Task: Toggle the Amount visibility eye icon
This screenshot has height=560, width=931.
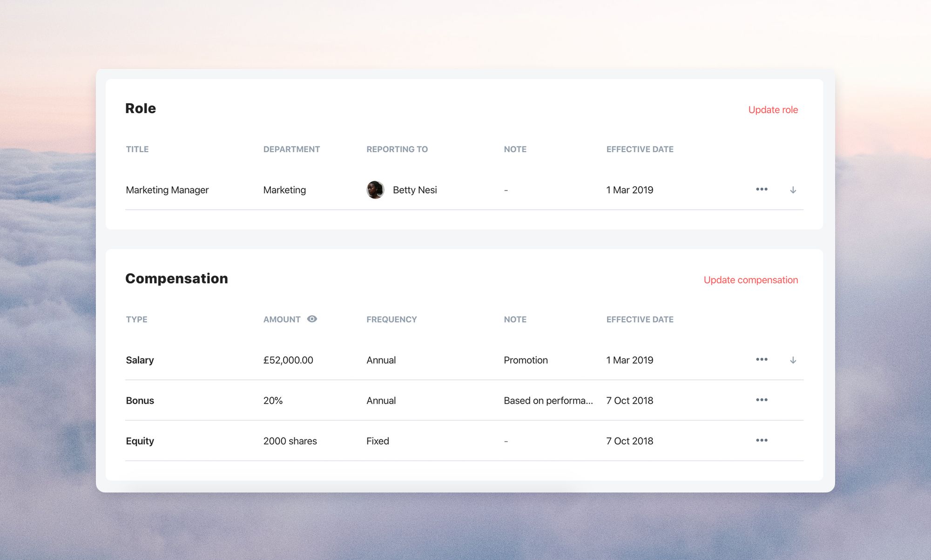Action: [x=312, y=319]
